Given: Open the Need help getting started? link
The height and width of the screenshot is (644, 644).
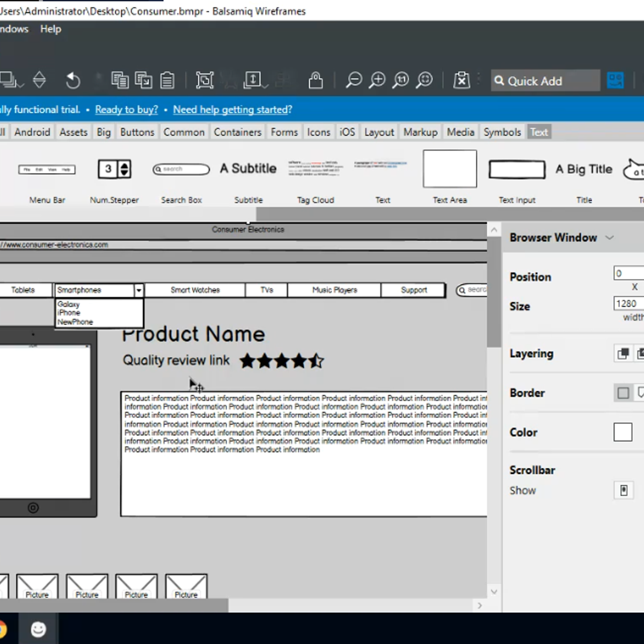Looking at the screenshot, I should pyautogui.click(x=232, y=109).
